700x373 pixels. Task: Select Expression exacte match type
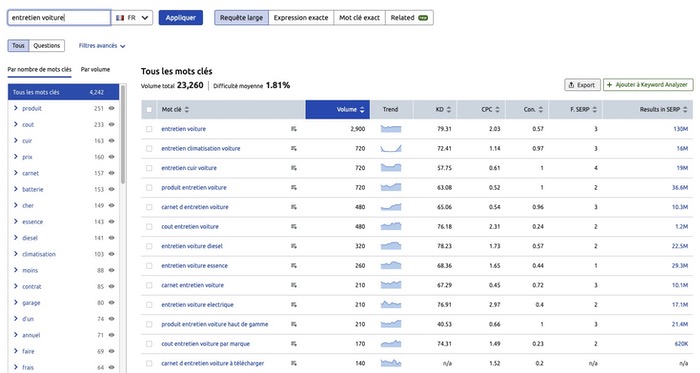pos(301,18)
